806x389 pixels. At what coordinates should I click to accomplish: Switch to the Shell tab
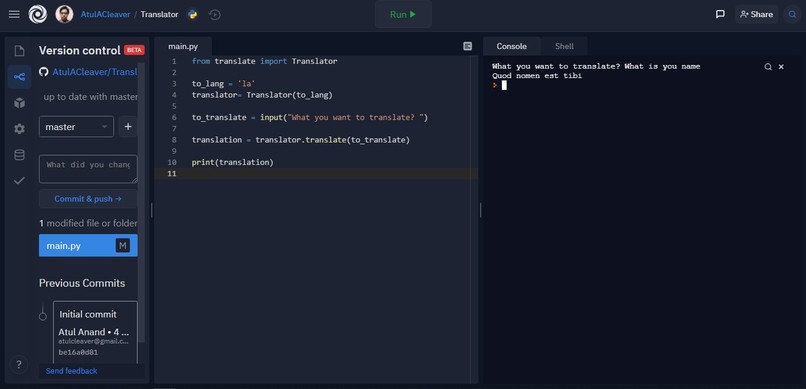564,46
